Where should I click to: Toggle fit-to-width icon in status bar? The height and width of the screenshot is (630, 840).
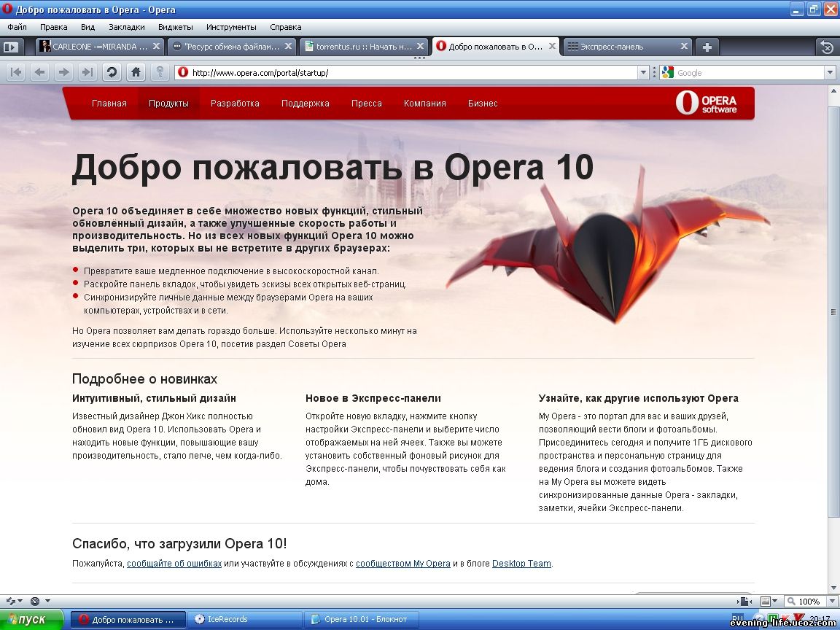[744, 601]
